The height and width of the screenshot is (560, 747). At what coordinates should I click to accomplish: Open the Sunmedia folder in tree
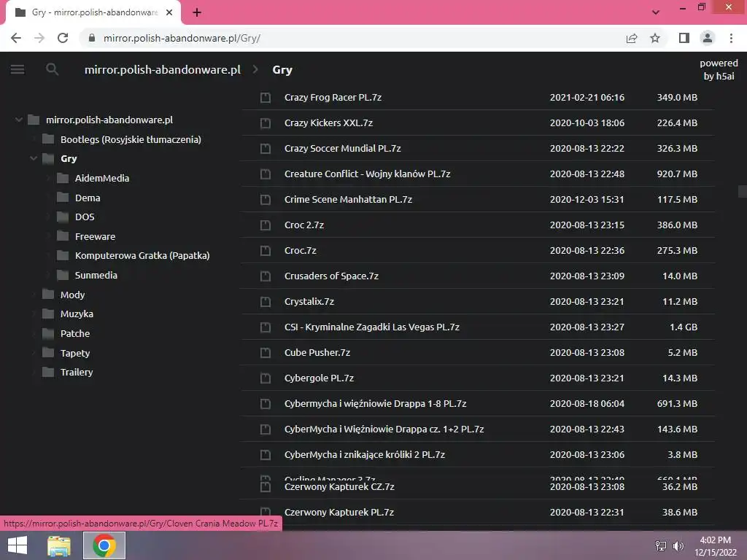(96, 275)
